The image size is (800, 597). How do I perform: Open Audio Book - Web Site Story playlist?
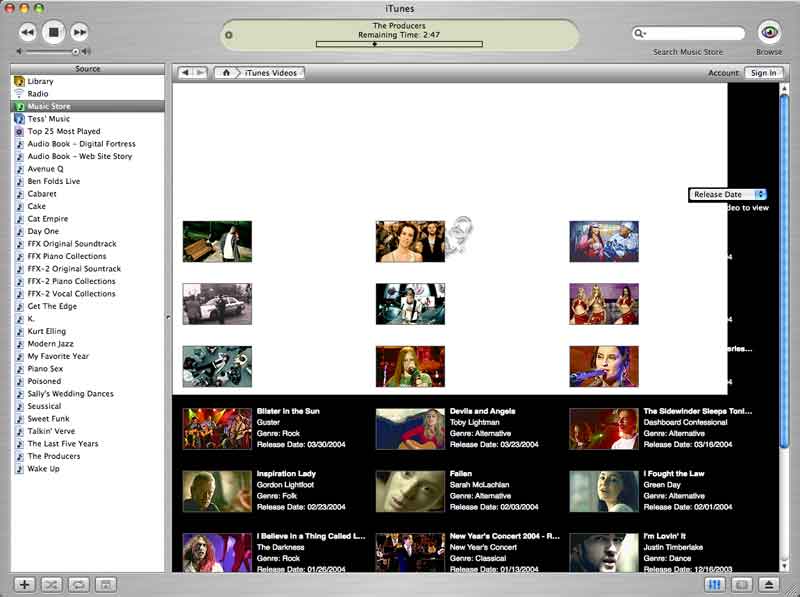click(88, 156)
